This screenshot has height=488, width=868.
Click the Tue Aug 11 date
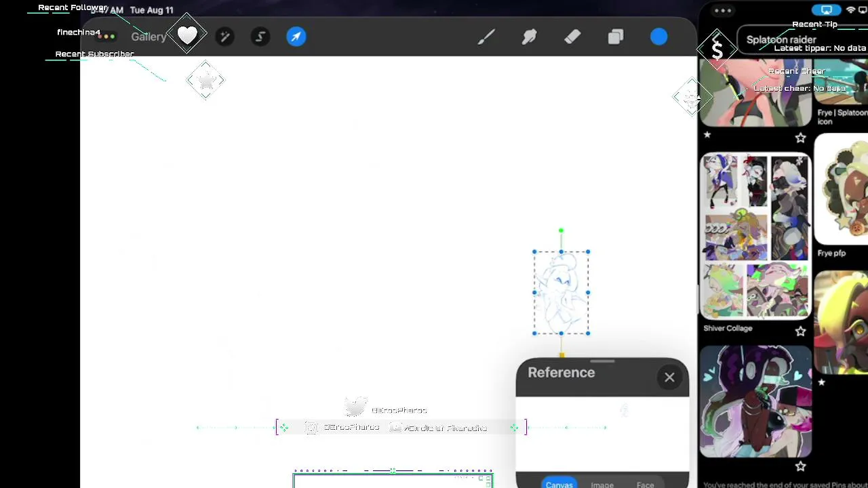[x=151, y=10]
